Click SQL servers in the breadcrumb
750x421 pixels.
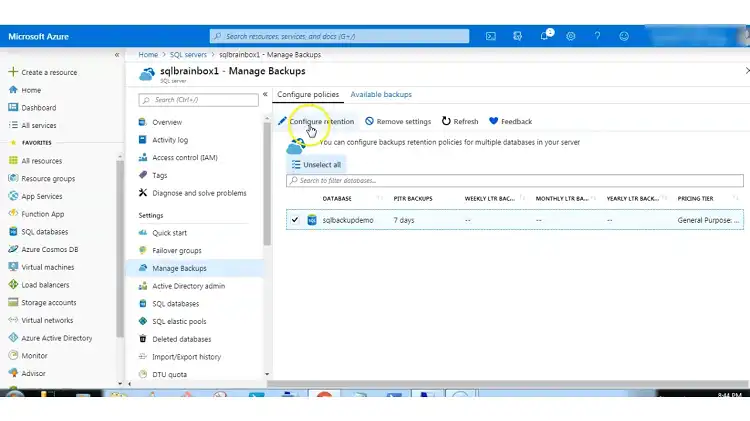188,55
